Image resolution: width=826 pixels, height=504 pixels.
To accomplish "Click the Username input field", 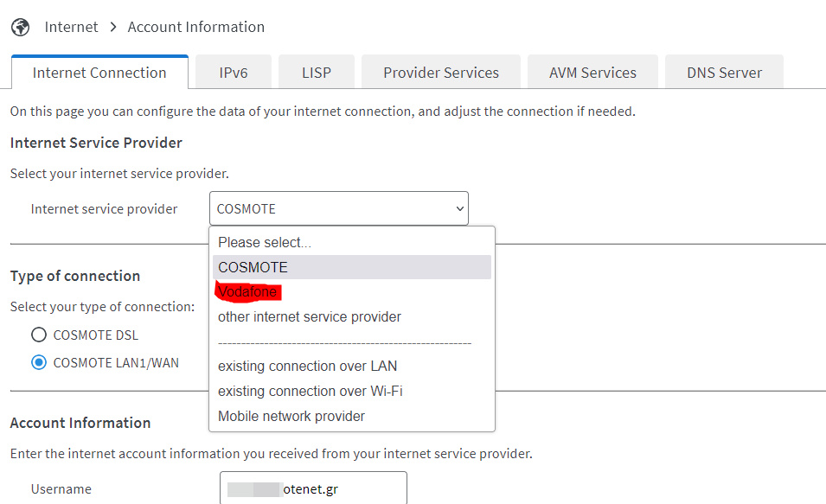I will click(313, 488).
